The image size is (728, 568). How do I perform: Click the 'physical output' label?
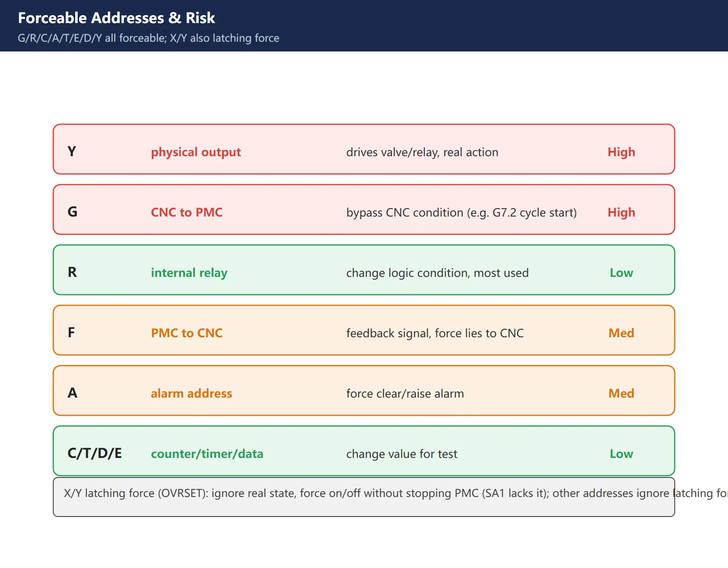pos(196,152)
